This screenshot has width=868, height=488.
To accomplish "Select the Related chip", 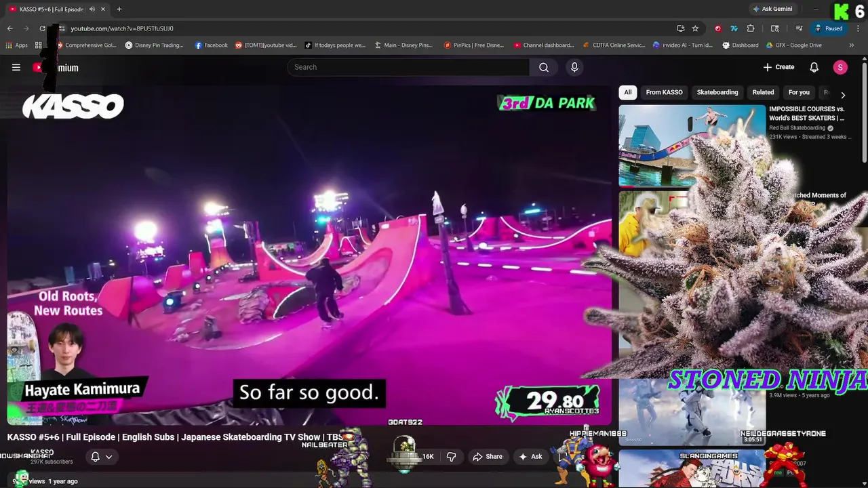I will click(763, 92).
